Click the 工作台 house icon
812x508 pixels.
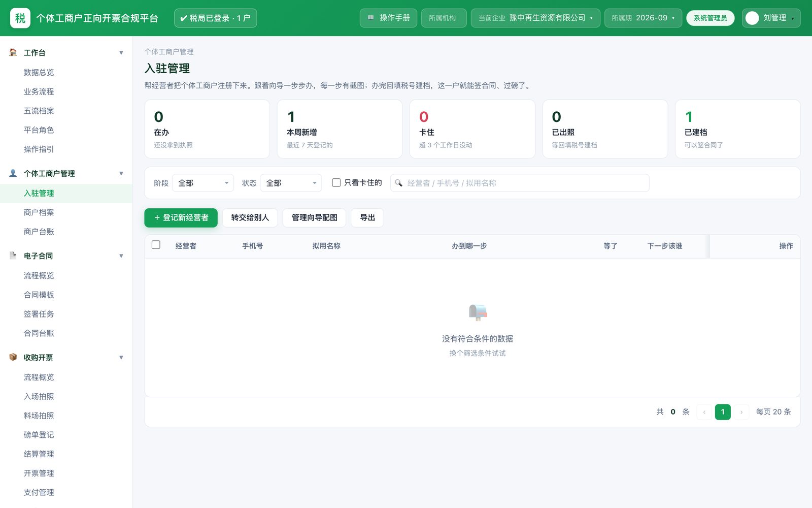click(13, 52)
